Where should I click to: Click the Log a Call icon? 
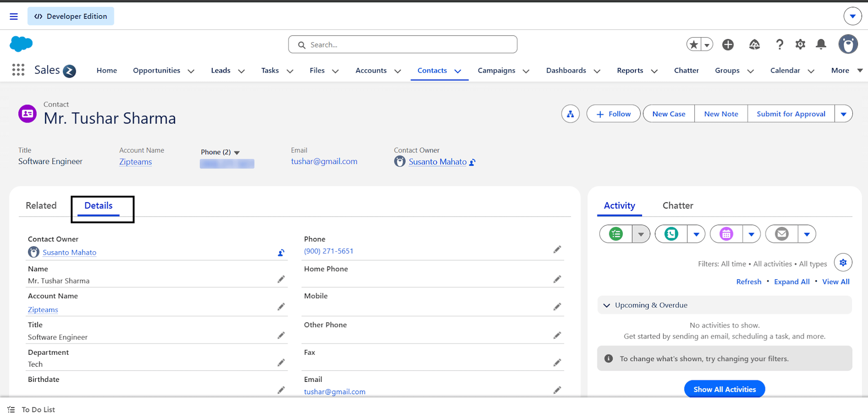[x=671, y=234]
